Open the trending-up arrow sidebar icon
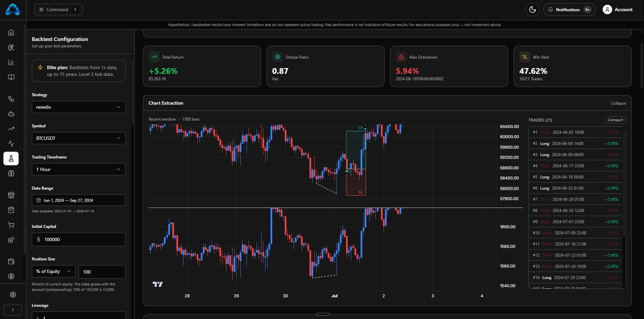The height and width of the screenshot is (319, 644). [11, 129]
